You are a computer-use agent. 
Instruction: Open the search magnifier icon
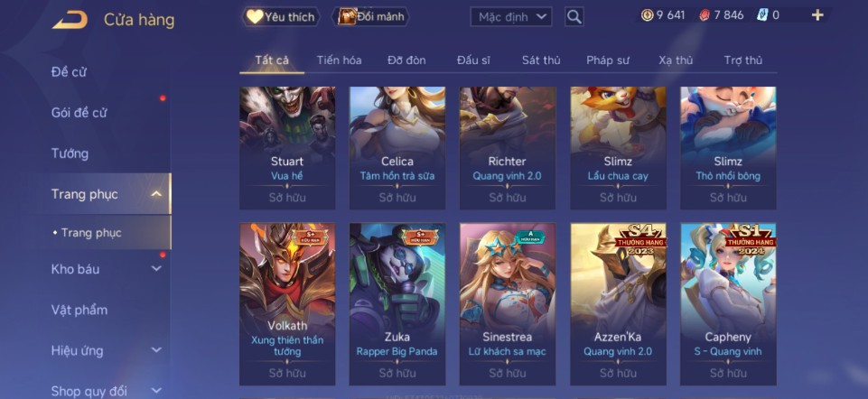point(574,16)
